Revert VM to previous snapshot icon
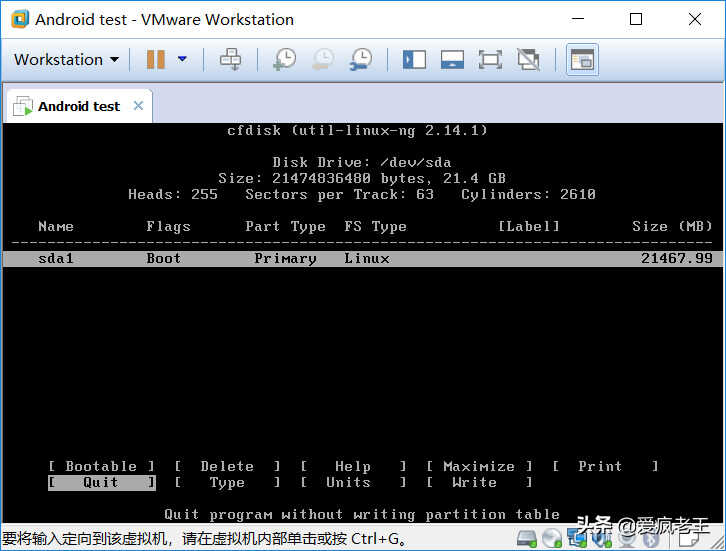 pyautogui.click(x=323, y=59)
